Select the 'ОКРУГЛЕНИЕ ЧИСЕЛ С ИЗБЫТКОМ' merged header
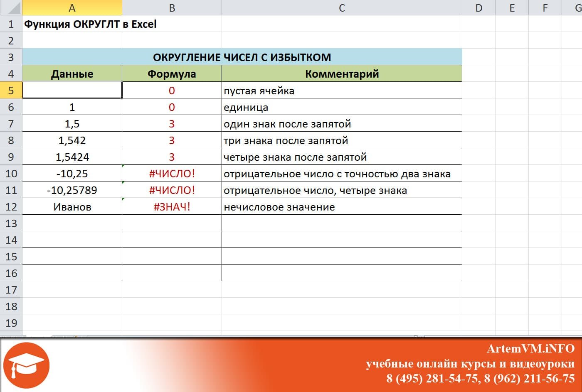The width and height of the screenshot is (582, 392). click(242, 57)
